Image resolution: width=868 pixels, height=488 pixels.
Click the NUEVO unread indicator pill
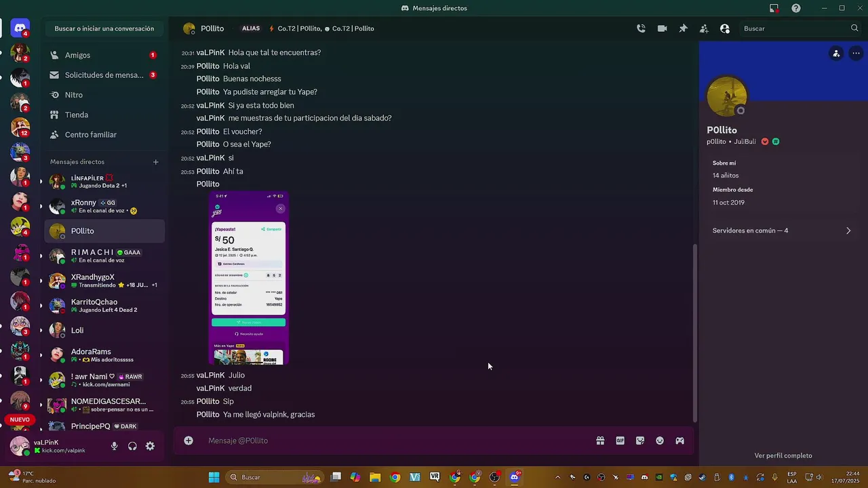(x=20, y=420)
